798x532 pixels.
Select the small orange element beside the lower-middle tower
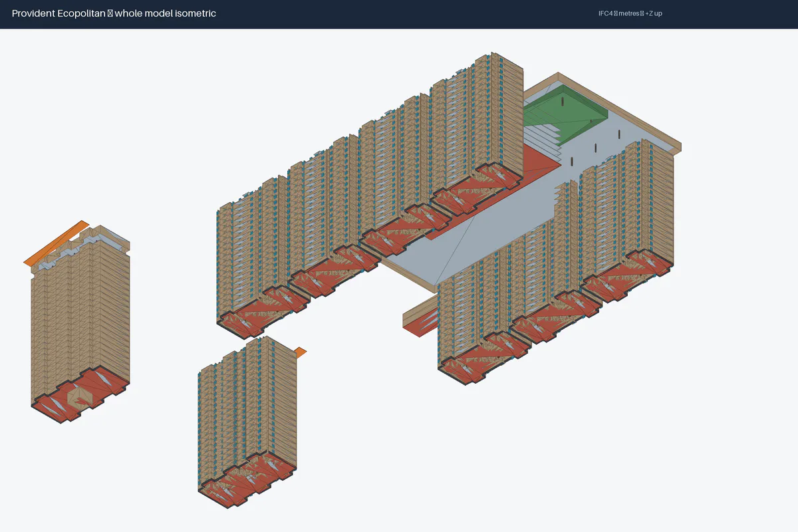point(301,351)
